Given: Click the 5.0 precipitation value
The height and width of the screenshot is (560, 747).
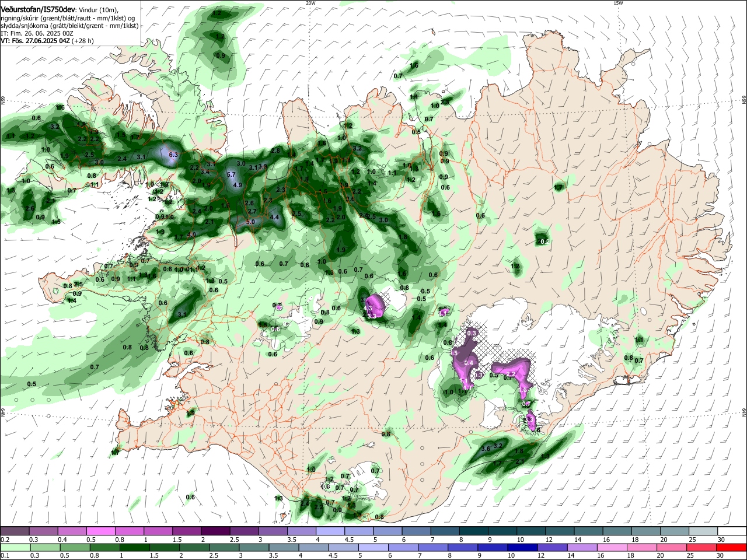Looking at the screenshot, I should (x=250, y=222).
